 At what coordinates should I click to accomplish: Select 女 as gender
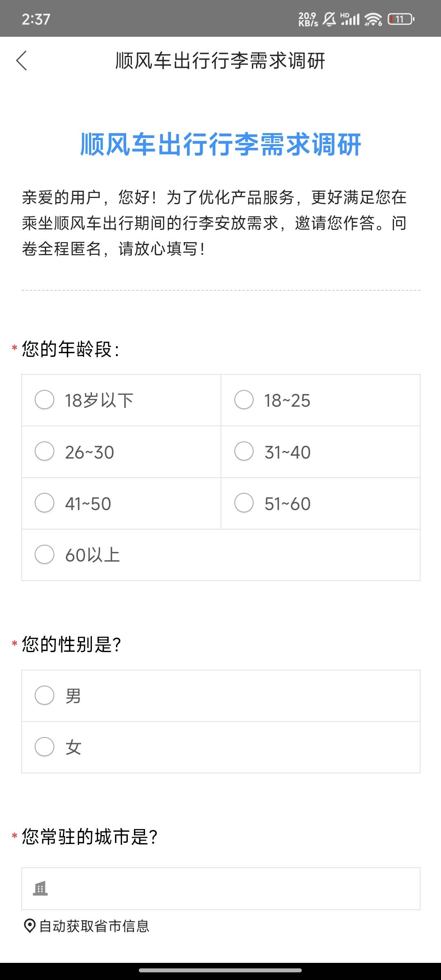coord(221,747)
